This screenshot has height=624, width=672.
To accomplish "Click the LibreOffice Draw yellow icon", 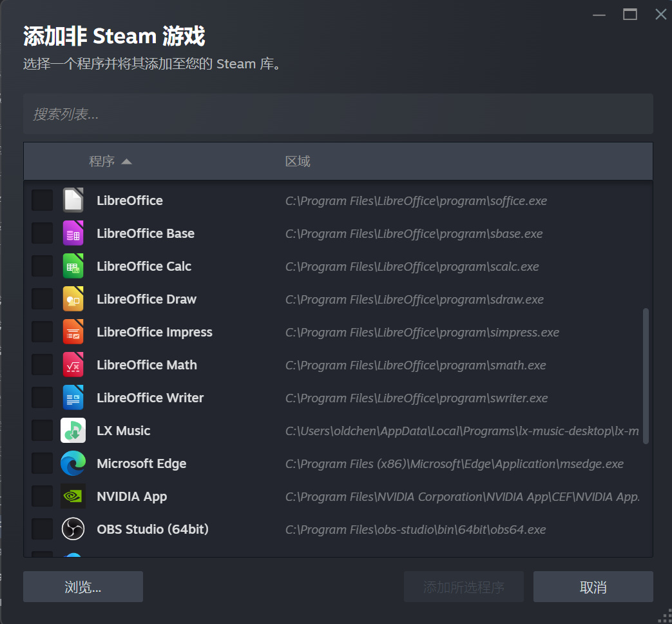I will click(73, 299).
